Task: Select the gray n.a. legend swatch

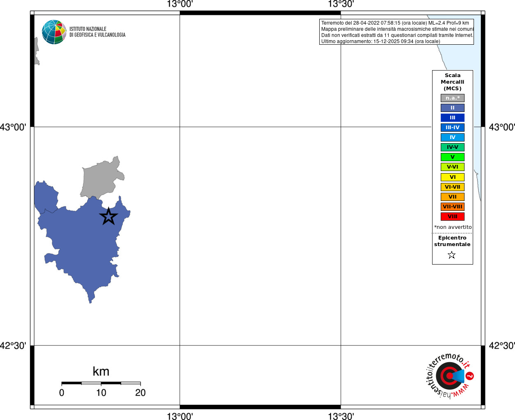Action: tap(453, 98)
